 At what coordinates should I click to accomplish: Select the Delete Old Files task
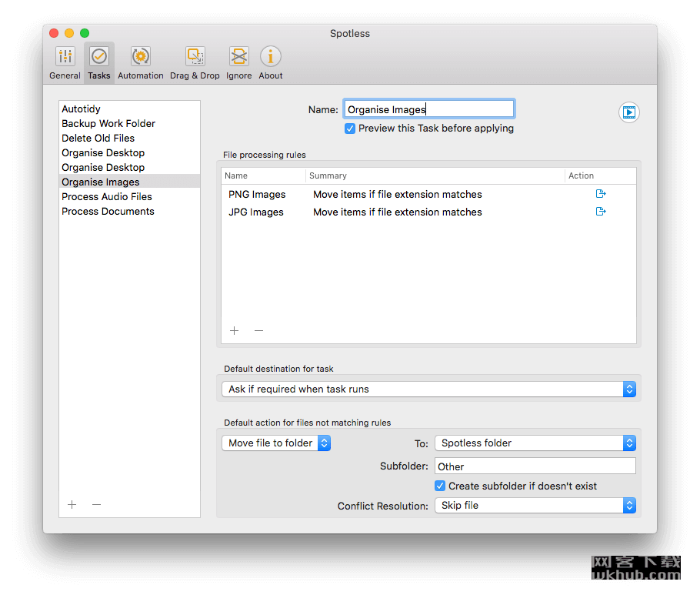tap(129, 139)
